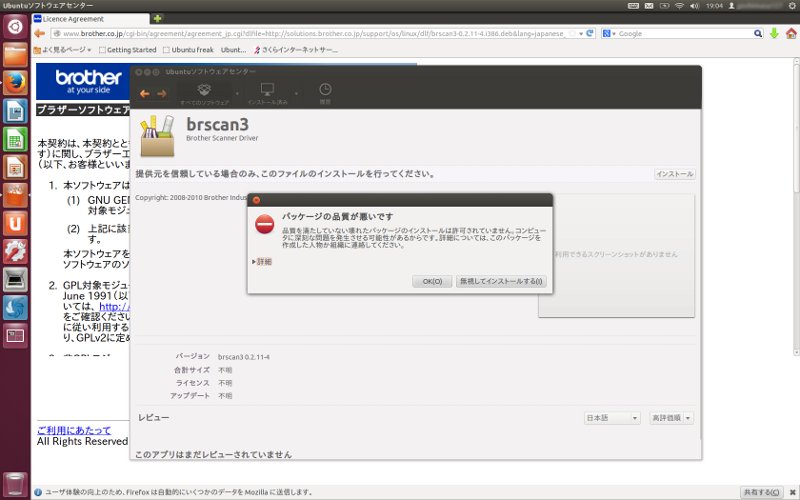Click the search magnifier icon in Firefox
Screen dimensions: 800x500
tap(758, 34)
